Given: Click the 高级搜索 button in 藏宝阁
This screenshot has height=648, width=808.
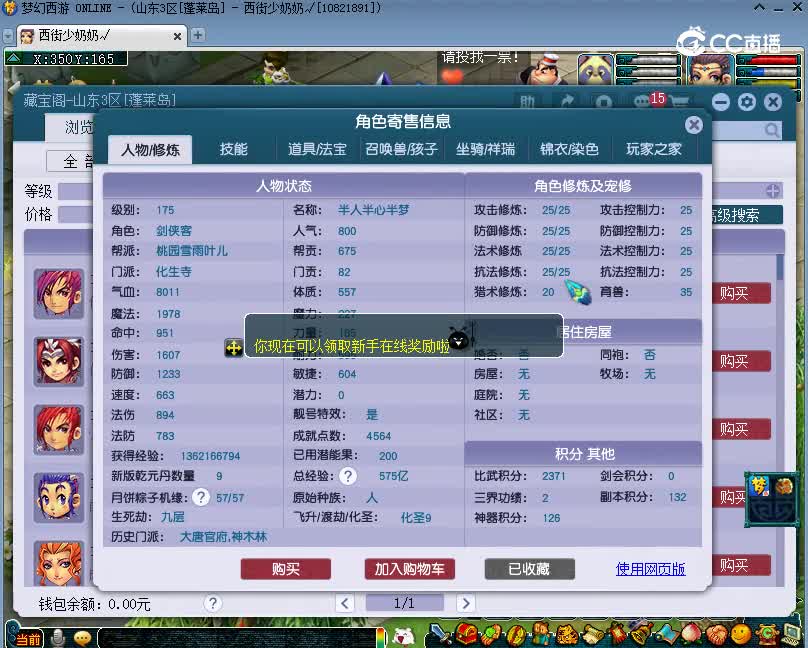Looking at the screenshot, I should 747,215.
